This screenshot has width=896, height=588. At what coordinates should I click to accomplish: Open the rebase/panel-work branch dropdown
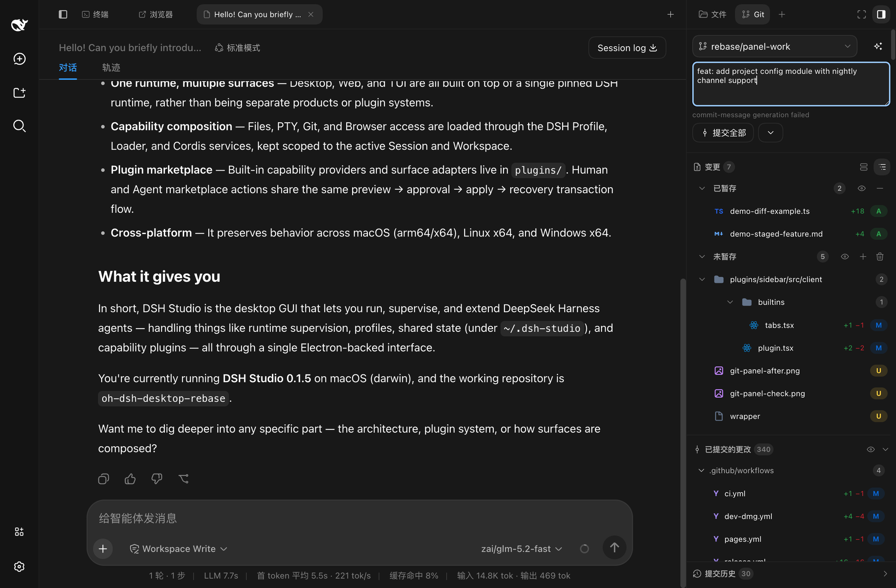click(775, 46)
